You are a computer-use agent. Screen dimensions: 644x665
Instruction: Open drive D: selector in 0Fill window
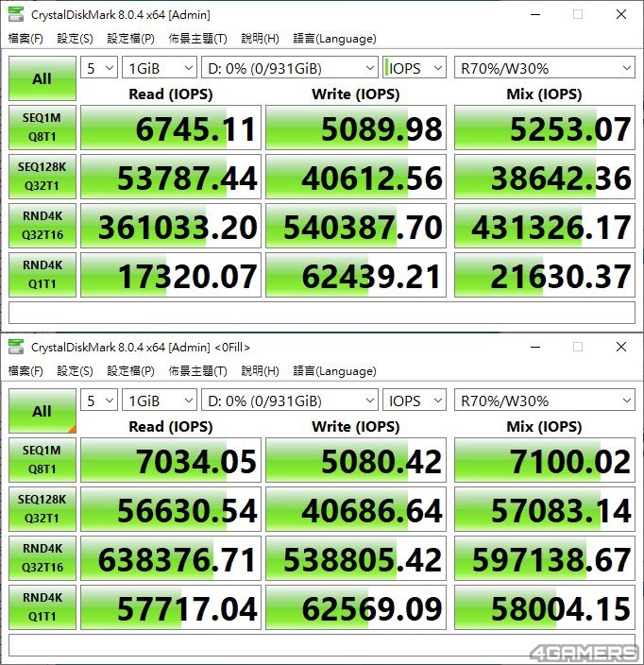[x=290, y=401]
